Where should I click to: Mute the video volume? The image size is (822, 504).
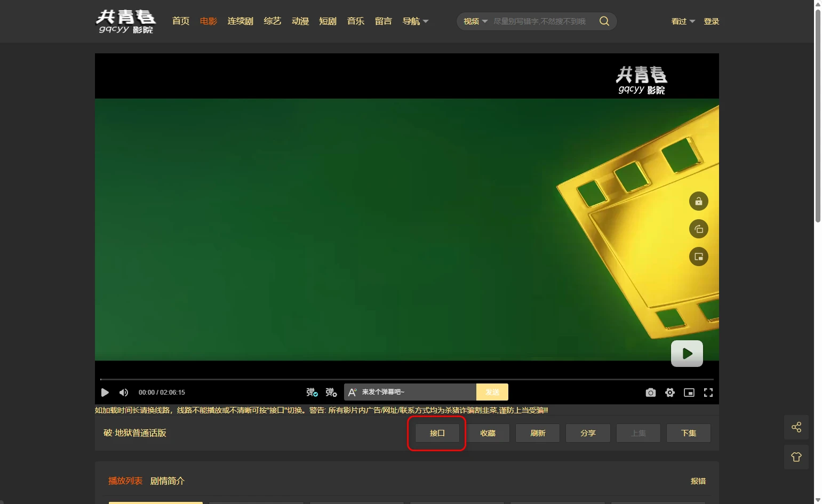(x=124, y=393)
